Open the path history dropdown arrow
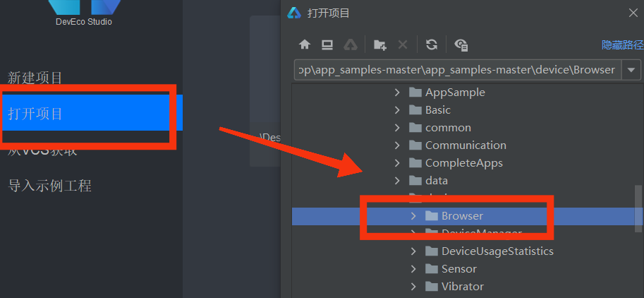The width and height of the screenshot is (644, 298). point(631,70)
